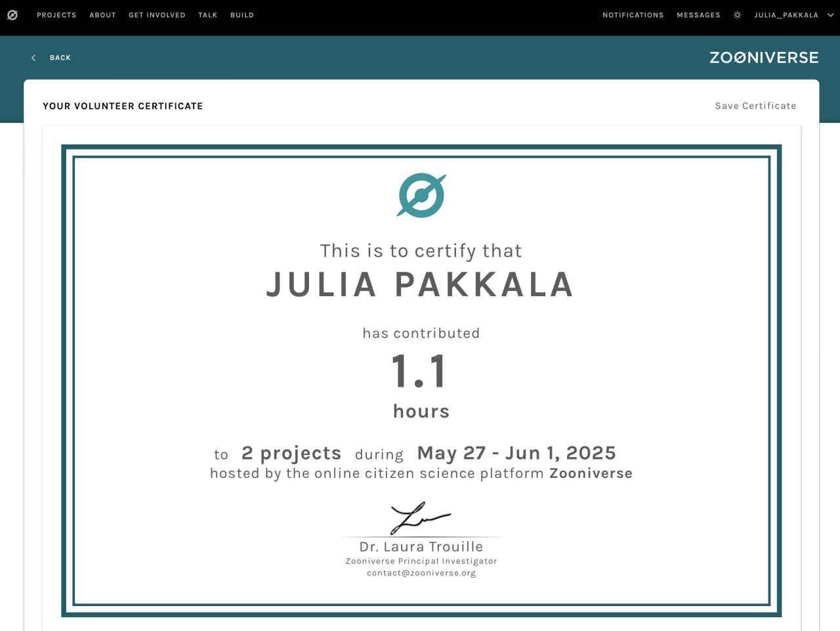
Task: Click the signature image on certificate
Action: (421, 518)
